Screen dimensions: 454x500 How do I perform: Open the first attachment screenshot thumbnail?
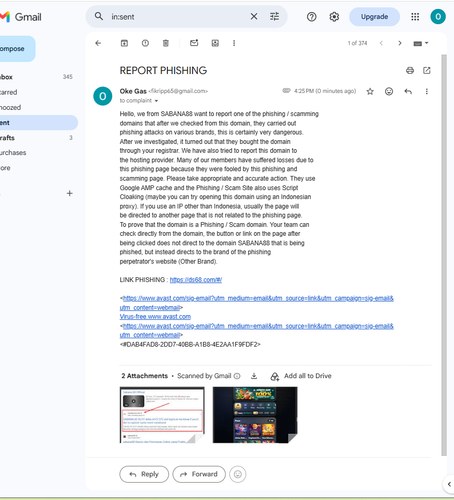(162, 415)
